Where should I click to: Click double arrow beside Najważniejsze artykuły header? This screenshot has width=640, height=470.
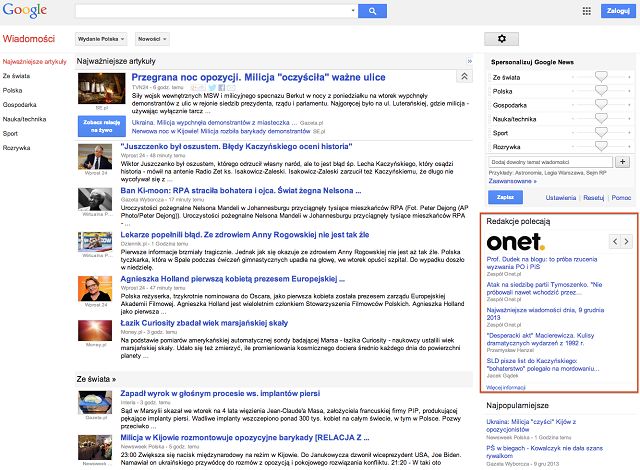click(469, 61)
